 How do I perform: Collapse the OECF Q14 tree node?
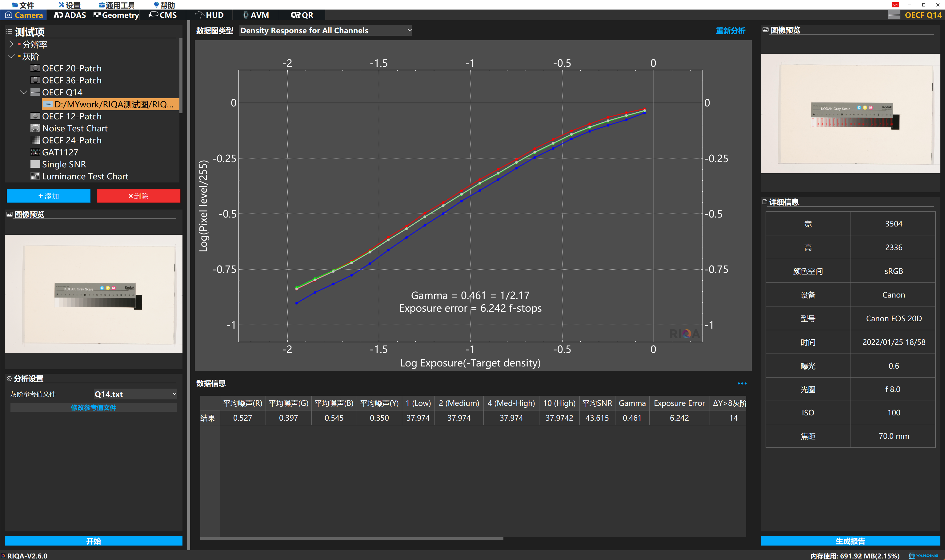(x=23, y=92)
